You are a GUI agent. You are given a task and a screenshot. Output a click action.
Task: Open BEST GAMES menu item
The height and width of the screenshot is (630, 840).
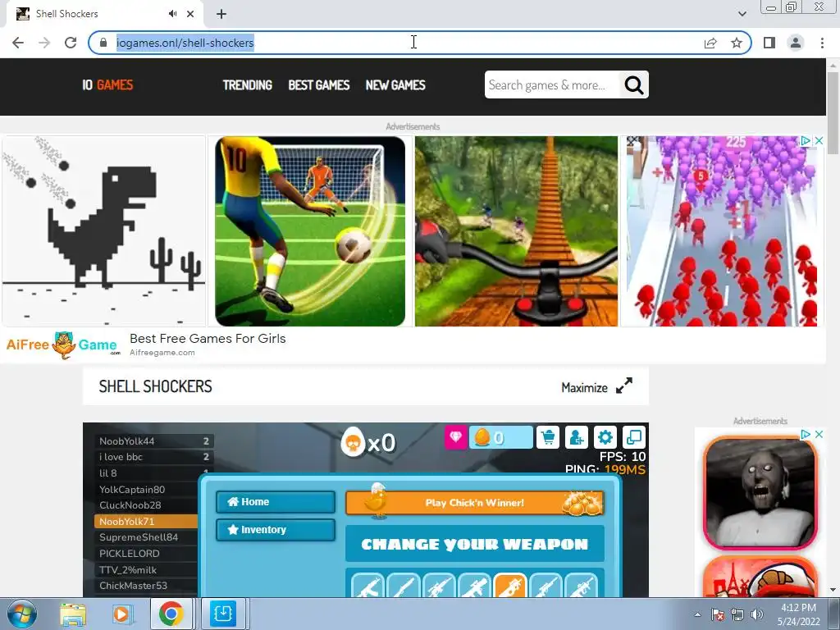[319, 85]
